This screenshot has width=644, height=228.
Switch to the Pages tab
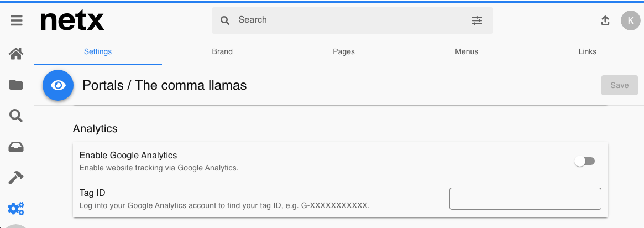coord(344,52)
